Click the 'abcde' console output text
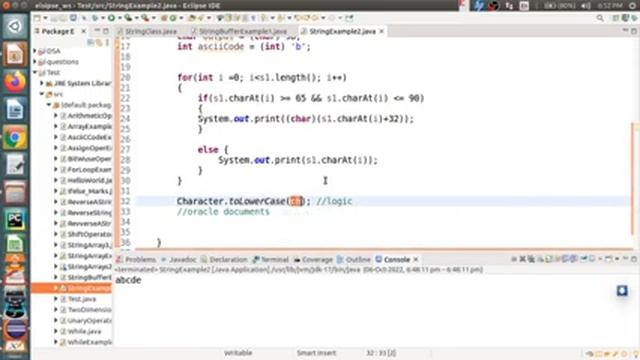 pyautogui.click(x=128, y=280)
